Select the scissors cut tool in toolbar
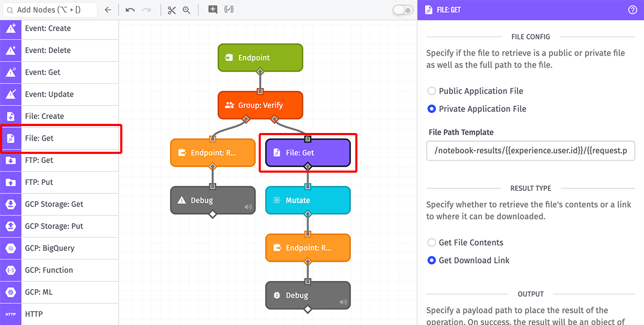 [x=171, y=10]
